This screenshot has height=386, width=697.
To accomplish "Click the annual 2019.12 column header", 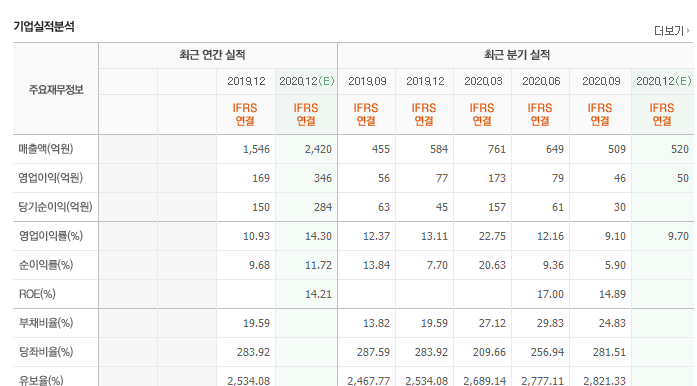I will coord(246,81).
